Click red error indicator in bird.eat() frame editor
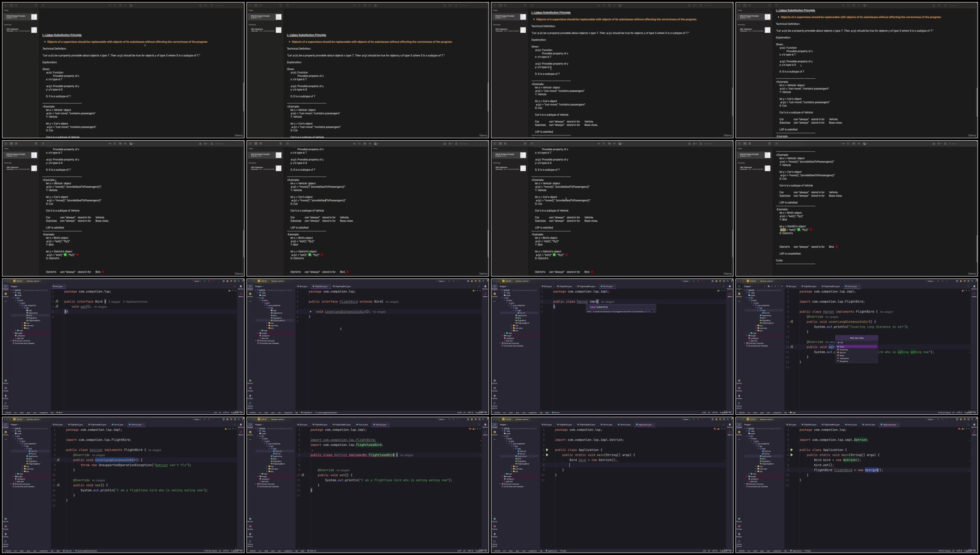The width and height of the screenshot is (980, 555). click(x=960, y=429)
